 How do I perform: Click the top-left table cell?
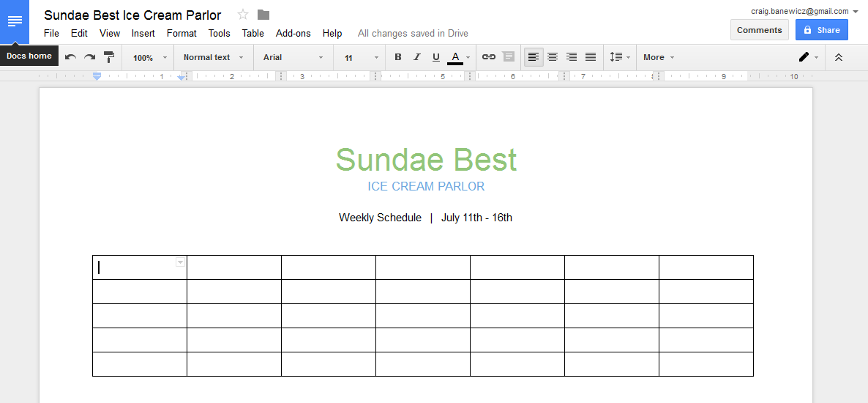tap(140, 267)
